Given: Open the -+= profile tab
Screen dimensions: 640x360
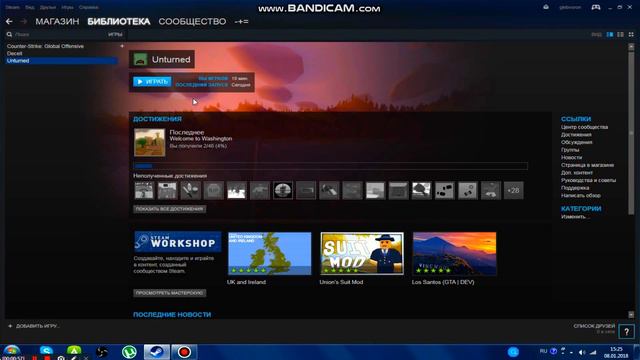Looking at the screenshot, I should pyautogui.click(x=241, y=22).
